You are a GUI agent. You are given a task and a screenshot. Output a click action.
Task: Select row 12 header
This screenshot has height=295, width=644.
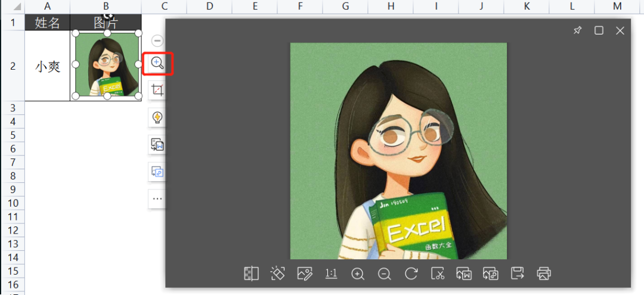click(x=13, y=230)
